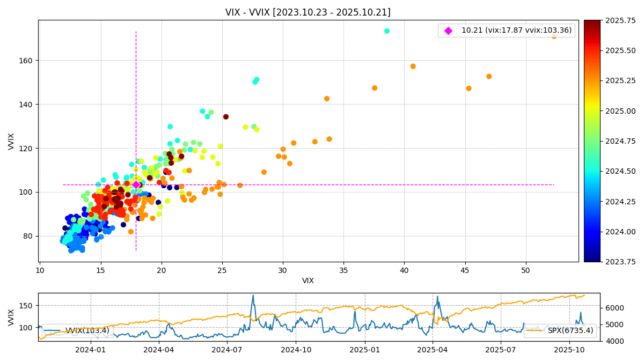Click the magenta diamond on the scatter plot
The width and height of the screenshot is (644, 362).
coord(136,184)
